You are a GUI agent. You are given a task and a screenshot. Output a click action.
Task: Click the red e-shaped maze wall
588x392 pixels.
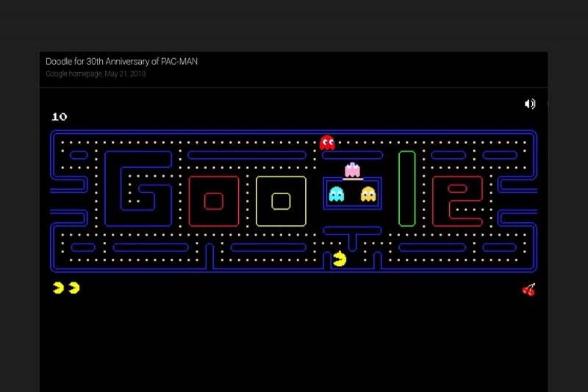click(457, 202)
